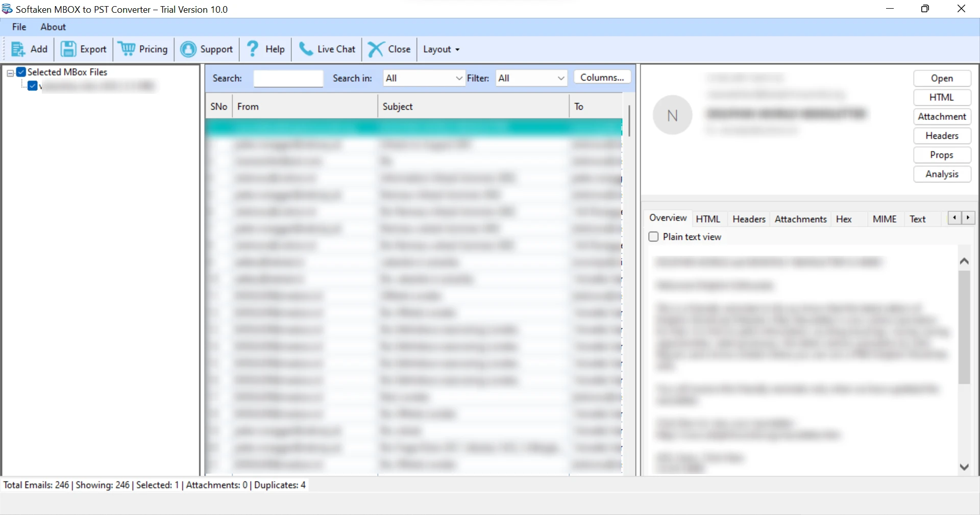The height and width of the screenshot is (515, 980).
Task: Click the 'Total Emails: 246' status text
Action: [36, 485]
